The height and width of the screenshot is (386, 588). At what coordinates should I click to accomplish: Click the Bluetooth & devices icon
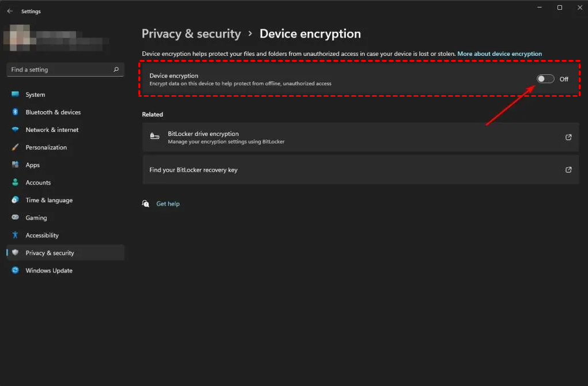tap(15, 112)
